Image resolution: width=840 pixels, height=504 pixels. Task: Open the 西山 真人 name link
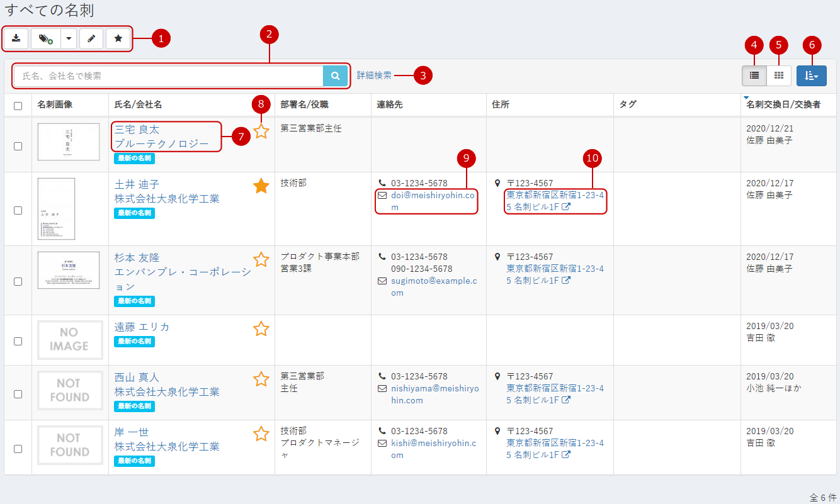click(137, 378)
